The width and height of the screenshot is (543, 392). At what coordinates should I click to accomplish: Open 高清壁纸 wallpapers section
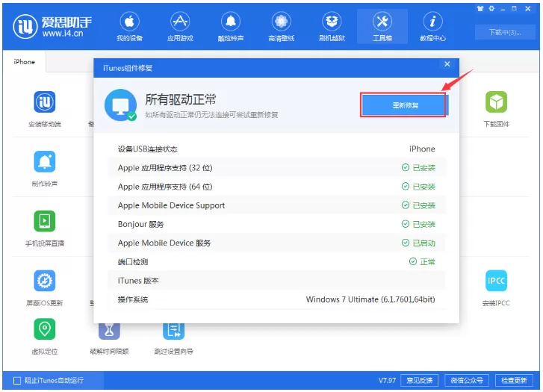click(281, 27)
